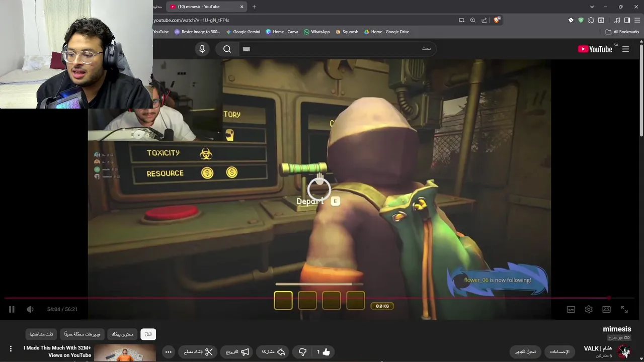Pause the video with the player button

pyautogui.click(x=12, y=309)
